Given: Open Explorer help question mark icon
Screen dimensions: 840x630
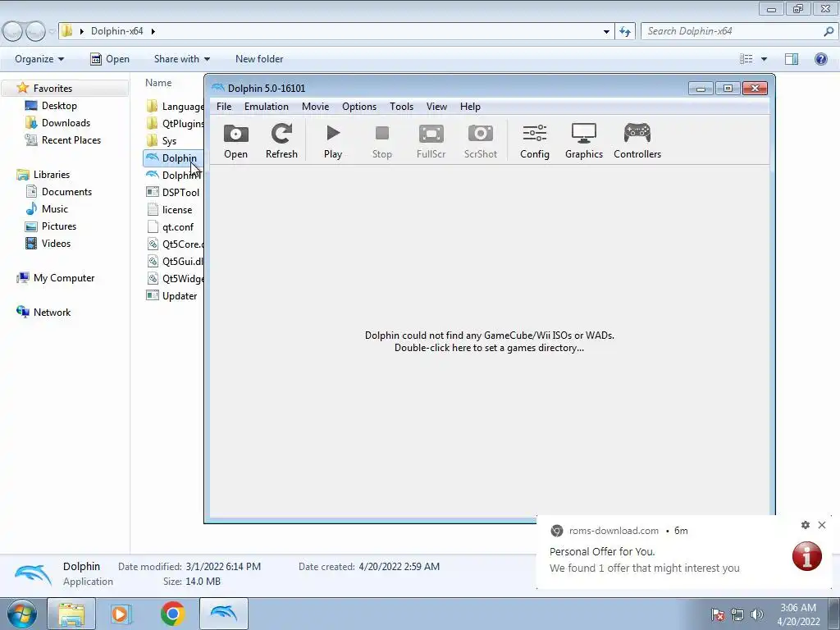Looking at the screenshot, I should (820, 59).
